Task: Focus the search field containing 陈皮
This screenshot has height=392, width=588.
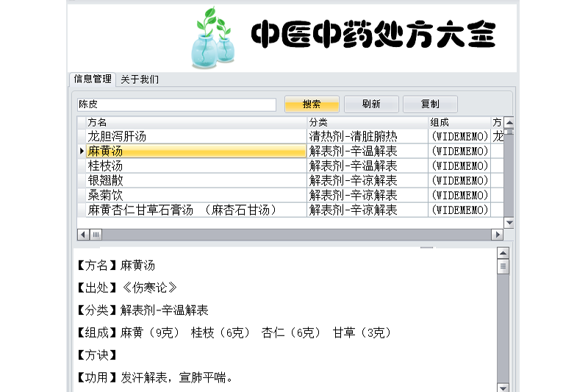Action: click(176, 104)
